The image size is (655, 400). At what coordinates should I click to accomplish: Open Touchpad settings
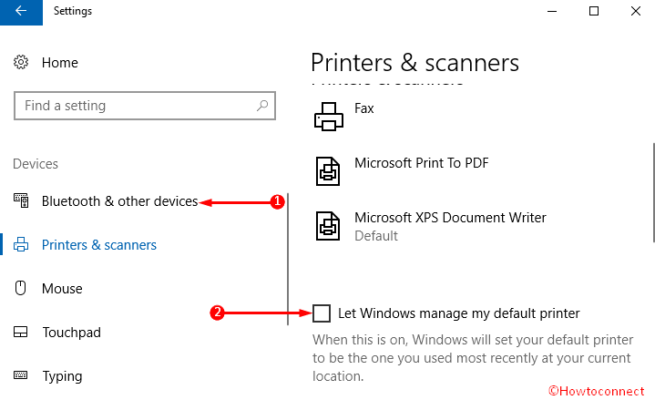click(71, 332)
